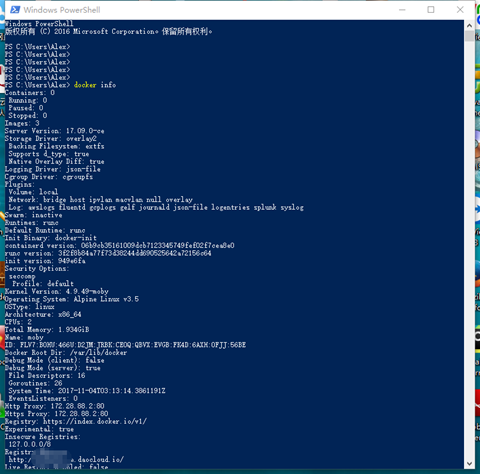Click the 'ID: FLV7' identifier line
The image size is (480, 474).
pos(125,345)
